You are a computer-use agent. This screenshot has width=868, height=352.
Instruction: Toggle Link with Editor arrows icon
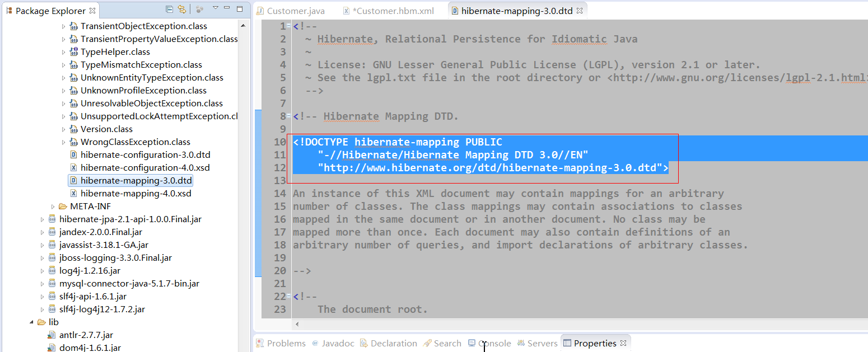pyautogui.click(x=182, y=9)
